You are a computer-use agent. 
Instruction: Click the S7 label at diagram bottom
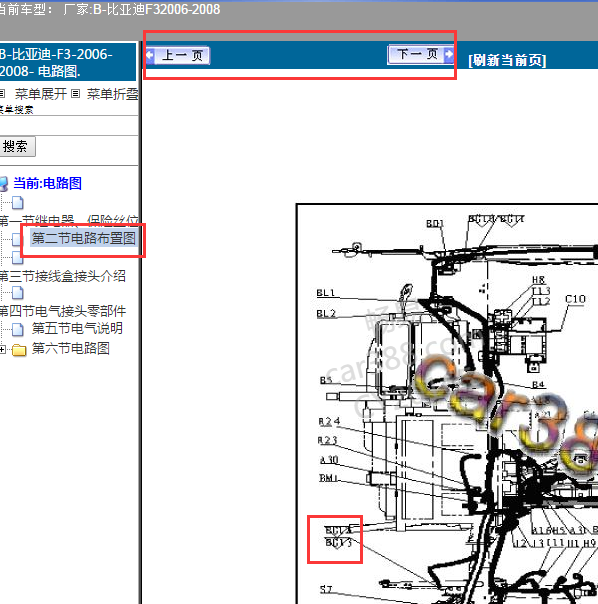click(x=326, y=589)
